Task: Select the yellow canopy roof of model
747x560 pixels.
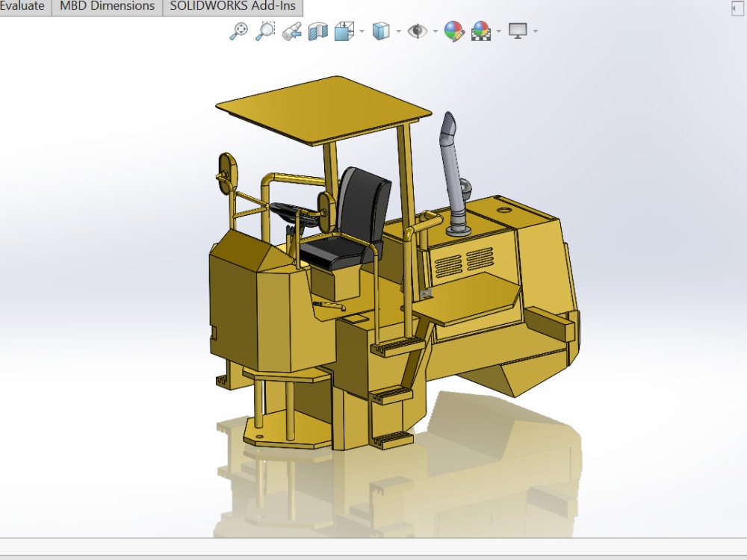Action: (x=324, y=110)
